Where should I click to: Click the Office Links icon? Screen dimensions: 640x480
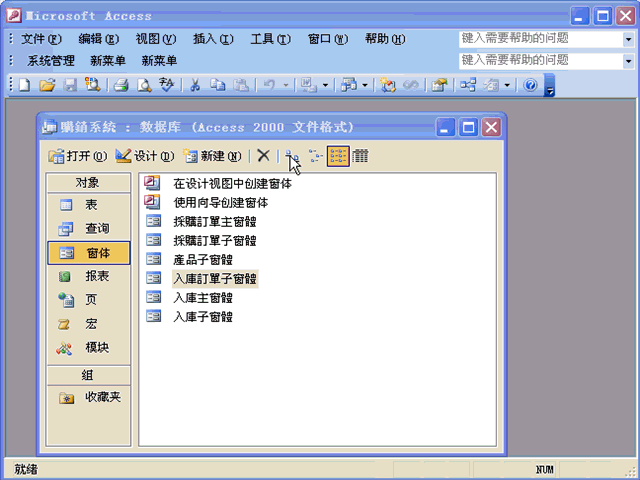coord(309,85)
